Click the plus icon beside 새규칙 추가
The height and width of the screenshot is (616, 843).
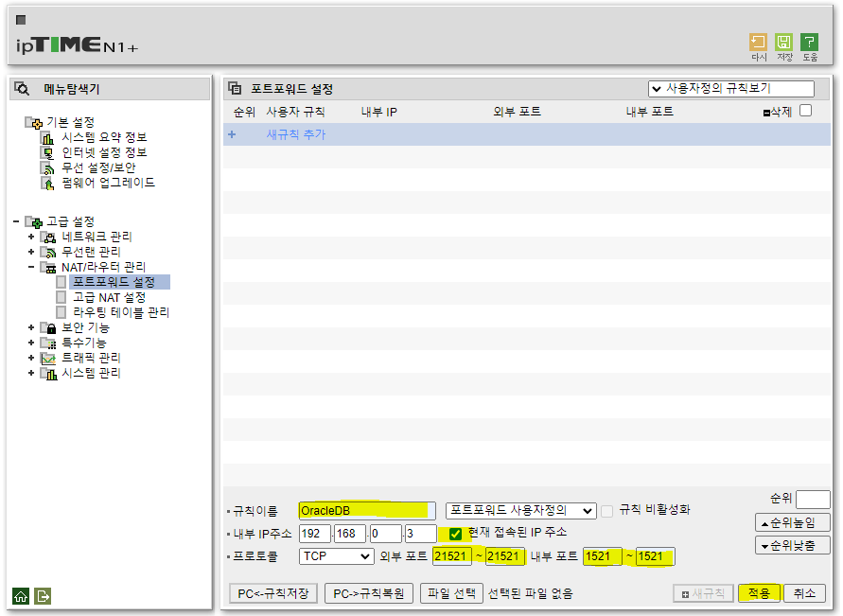pos(232,134)
